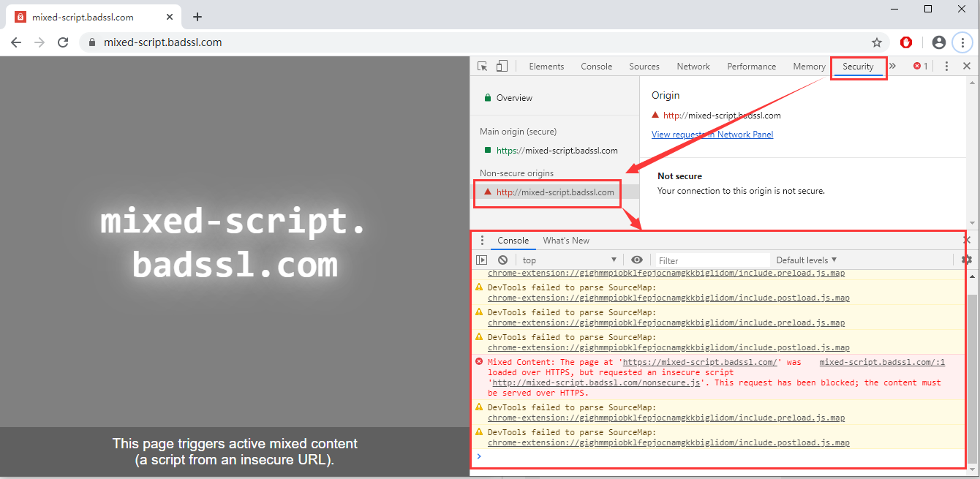Expand the more DevTools tabs chevron
980x479 pixels.
(x=892, y=67)
